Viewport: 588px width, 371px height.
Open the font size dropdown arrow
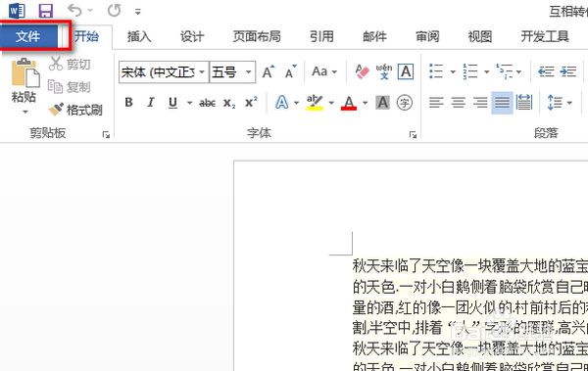point(249,71)
